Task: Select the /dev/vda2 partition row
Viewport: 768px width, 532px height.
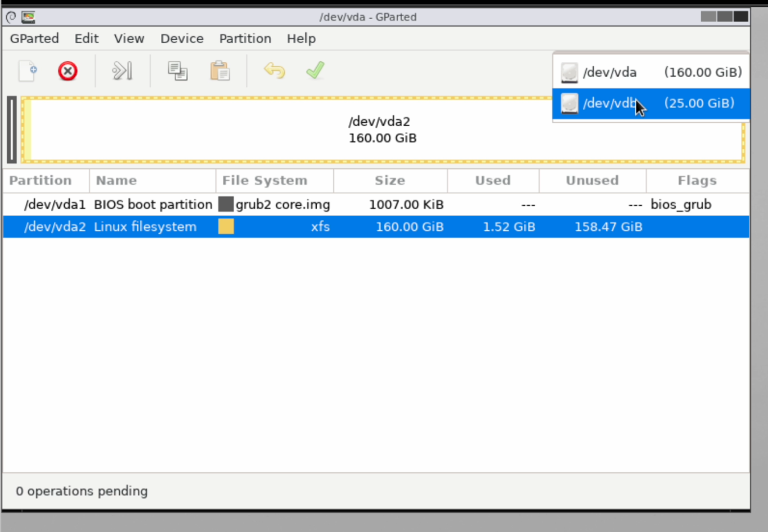Action: pos(376,226)
